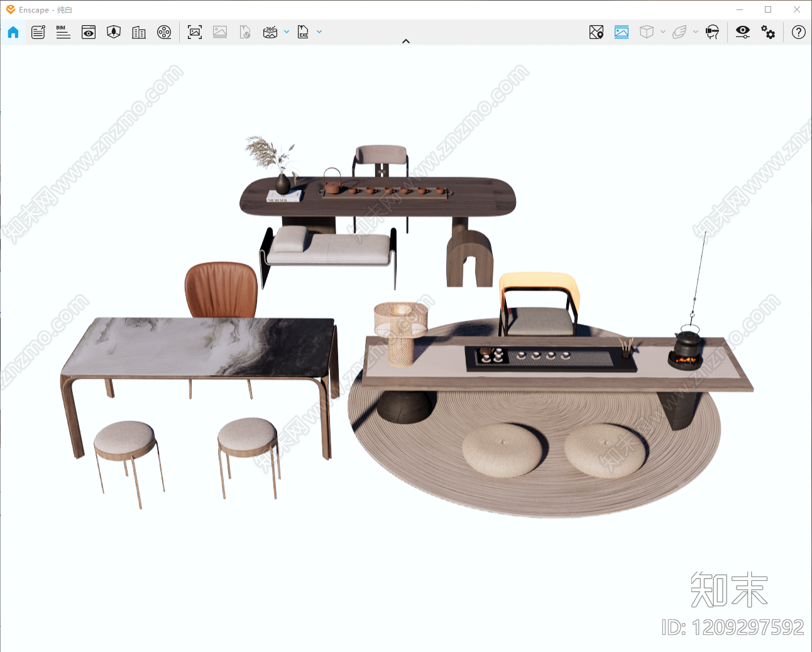The image size is (812, 652).
Task: Open the video editor film reel icon
Action: 164,32
